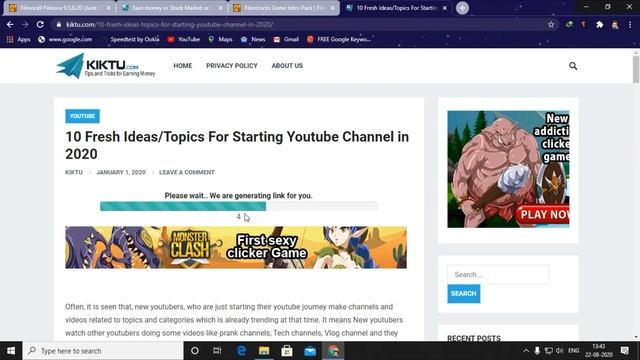Open the notification center icon
This screenshot has width=640, height=360.
(624, 351)
